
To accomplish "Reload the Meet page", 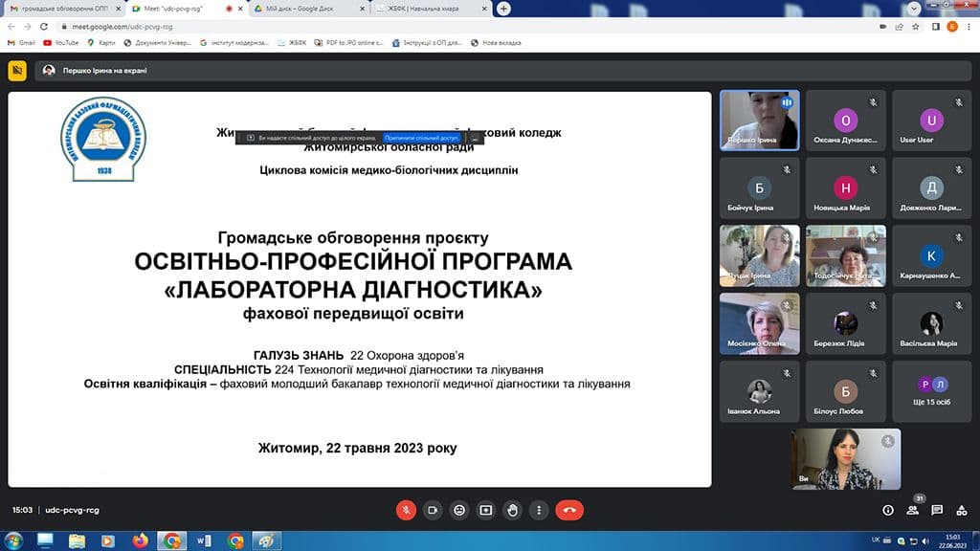I will 44,27.
